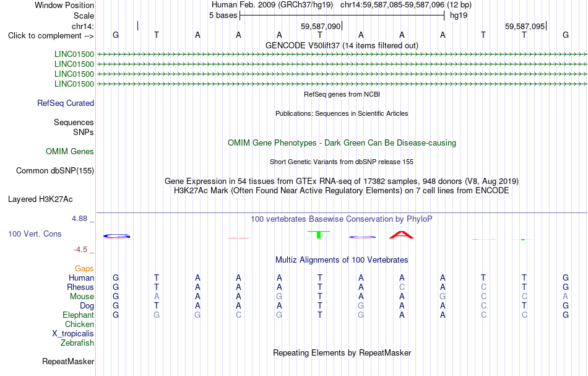
Task: Click the 59,587,090 ruler position label
Action: click(x=321, y=27)
